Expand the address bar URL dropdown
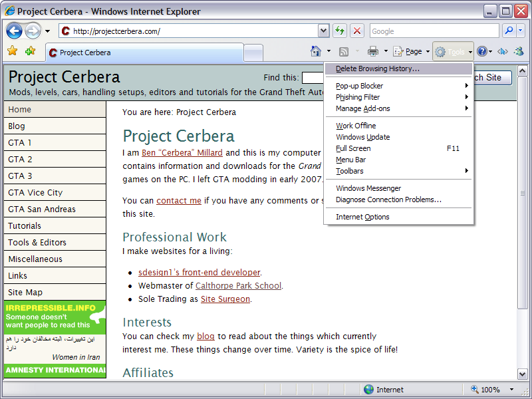Screen dimensions: 532x399 [323, 31]
